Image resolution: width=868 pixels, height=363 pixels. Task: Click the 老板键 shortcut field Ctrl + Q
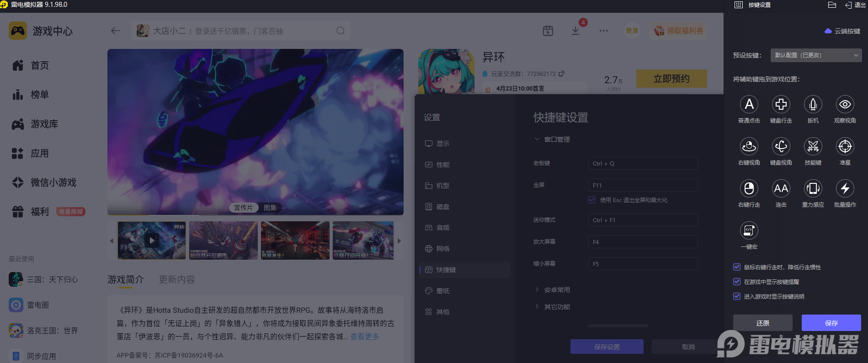[x=643, y=163]
